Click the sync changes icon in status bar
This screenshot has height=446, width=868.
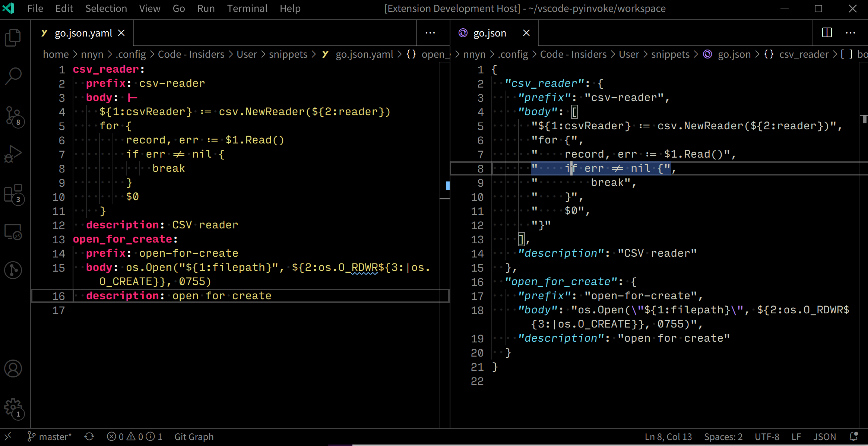coord(89,437)
